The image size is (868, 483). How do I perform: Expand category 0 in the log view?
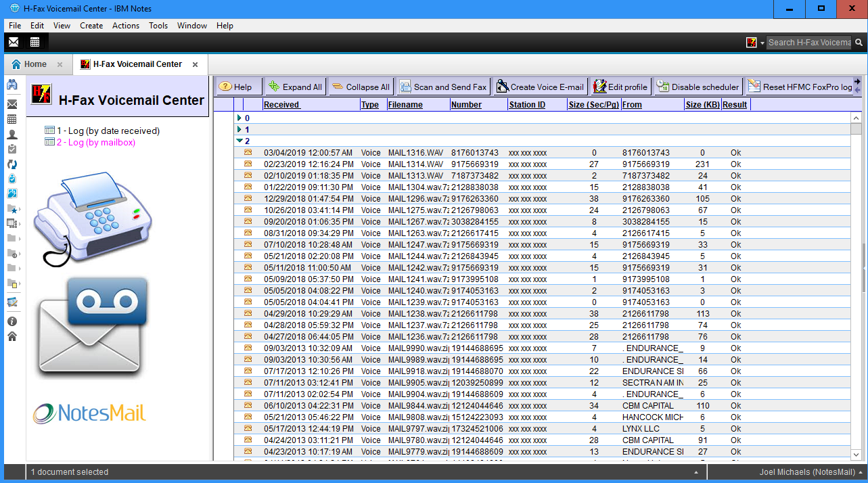tap(239, 118)
